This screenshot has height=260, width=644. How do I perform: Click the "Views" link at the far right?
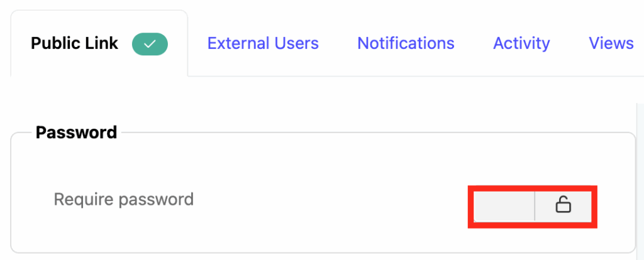(x=611, y=43)
